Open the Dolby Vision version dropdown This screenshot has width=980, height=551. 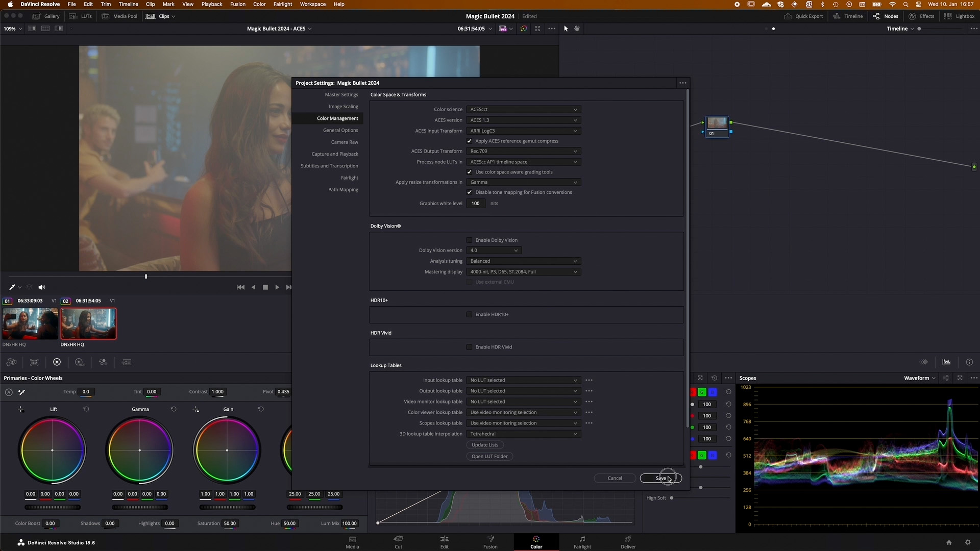tap(494, 251)
